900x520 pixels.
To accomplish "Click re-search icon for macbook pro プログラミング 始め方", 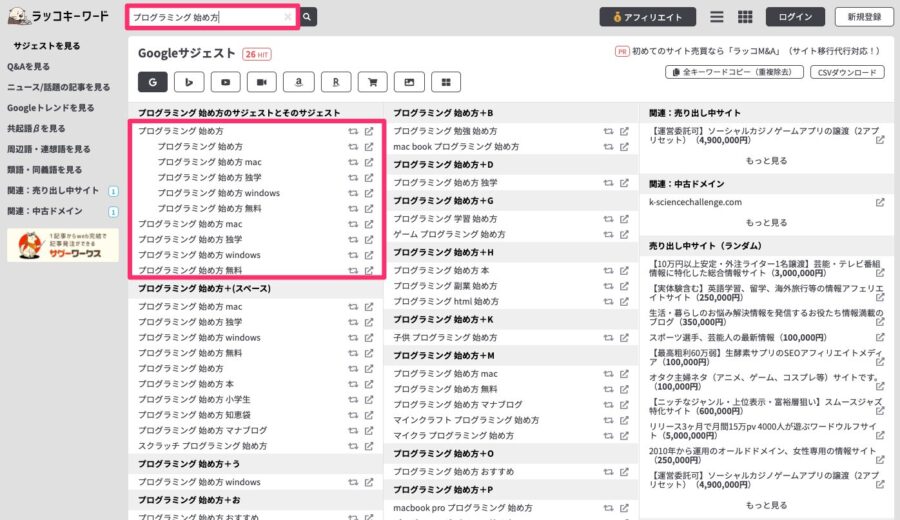I will [608, 509].
